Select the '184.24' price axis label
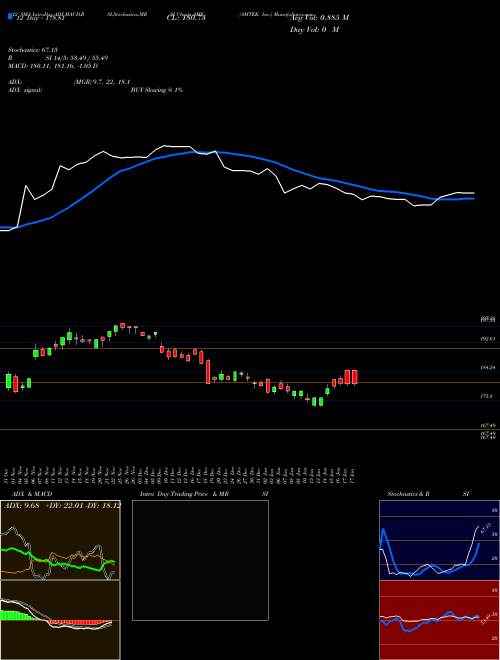 click(488, 367)
